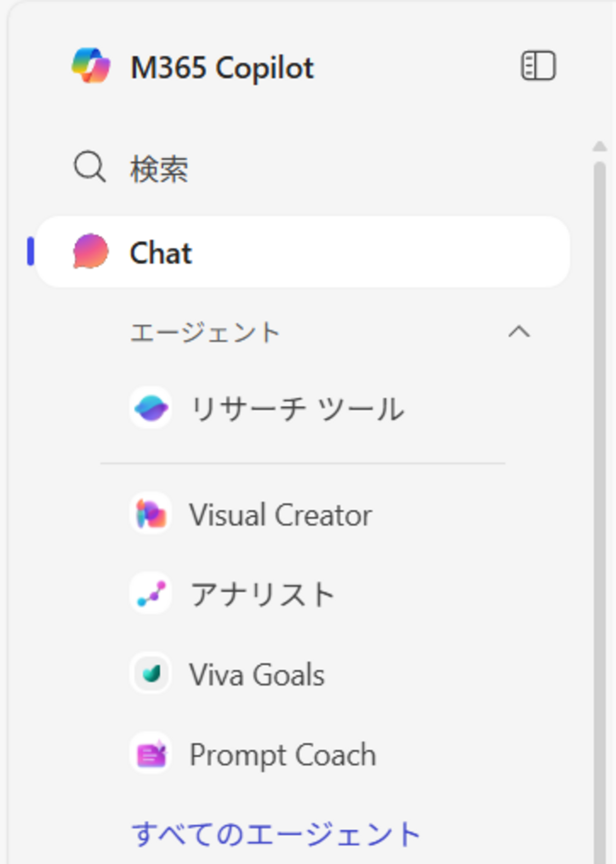
Task: Click the search magnifier icon
Action: [90, 167]
